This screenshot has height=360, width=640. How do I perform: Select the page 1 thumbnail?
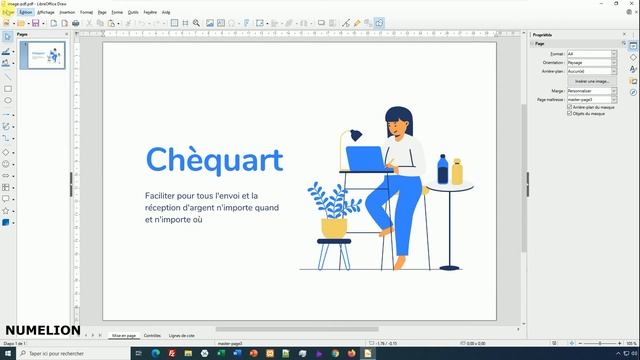[x=42, y=55]
